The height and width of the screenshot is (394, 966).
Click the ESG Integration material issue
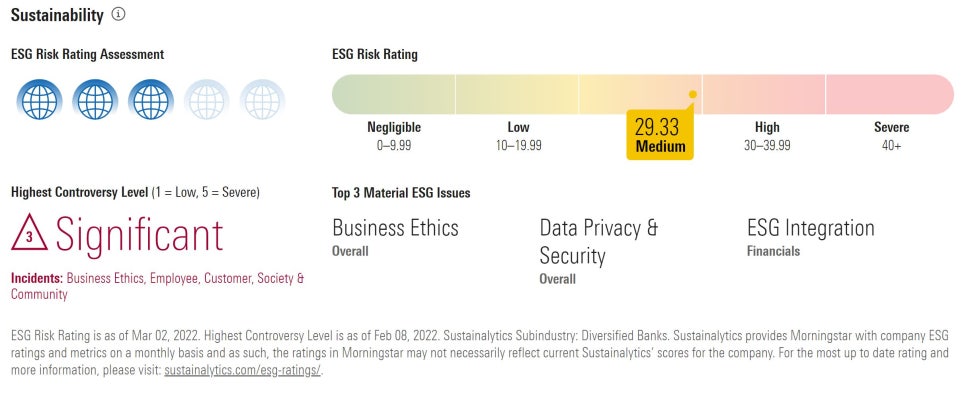811,228
